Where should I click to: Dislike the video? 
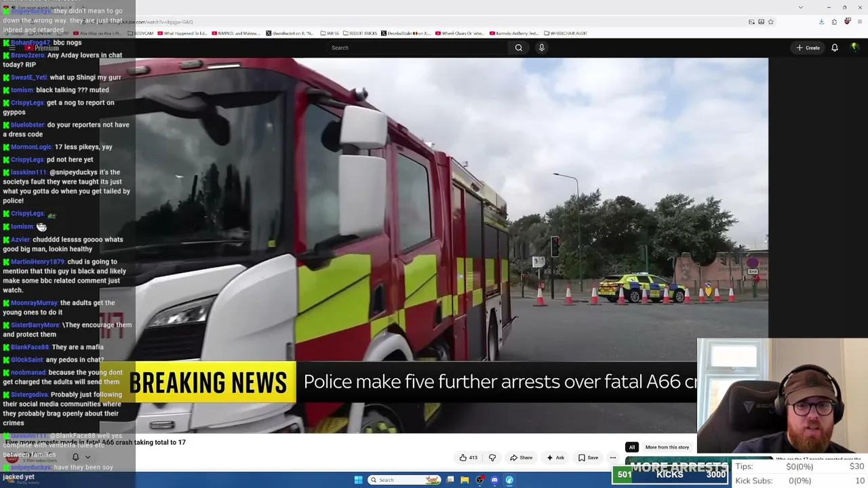[x=492, y=457]
